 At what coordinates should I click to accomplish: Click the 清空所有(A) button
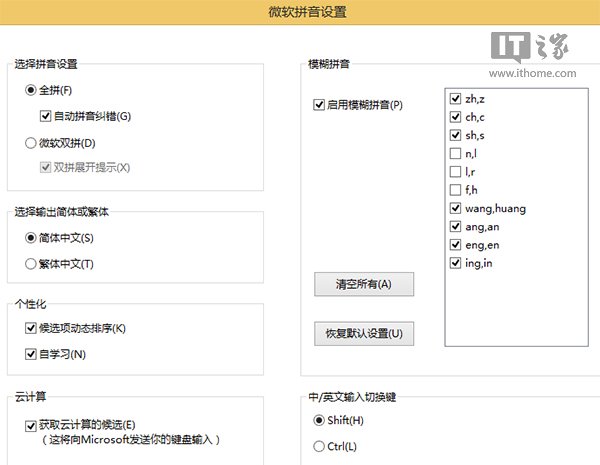point(364,284)
